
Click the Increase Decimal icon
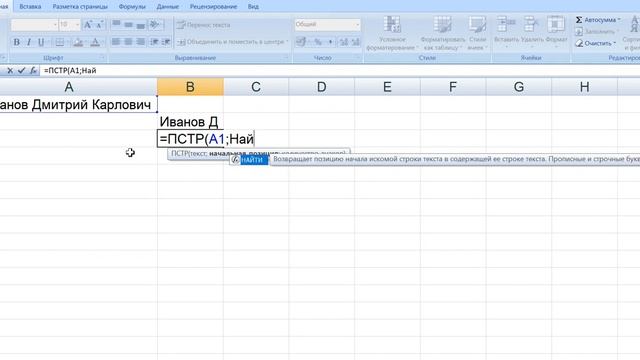point(344,42)
